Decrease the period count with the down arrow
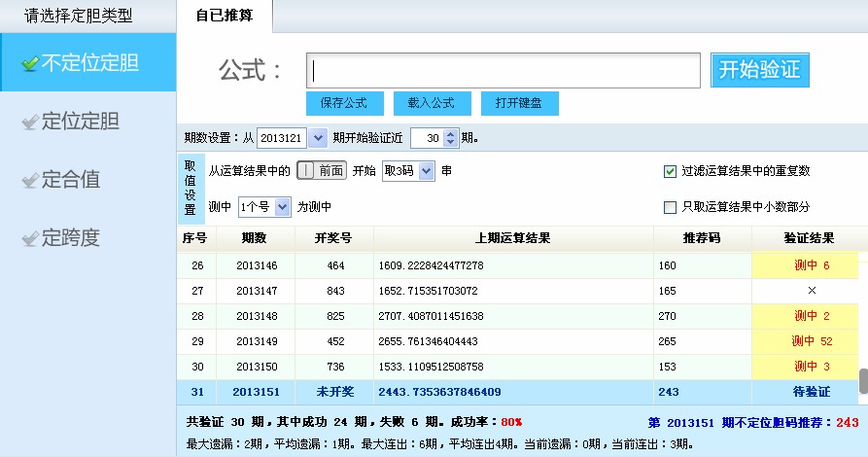The width and height of the screenshot is (868, 457). (x=450, y=142)
